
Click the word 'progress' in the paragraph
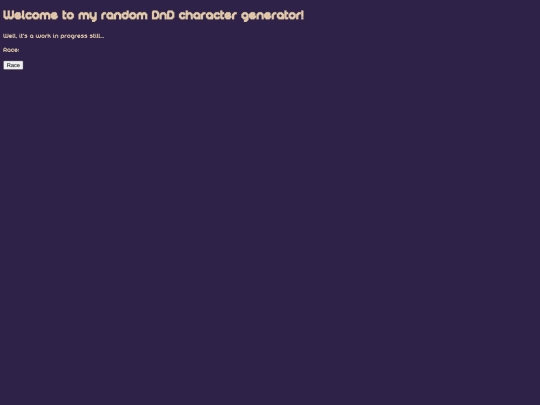74,37
